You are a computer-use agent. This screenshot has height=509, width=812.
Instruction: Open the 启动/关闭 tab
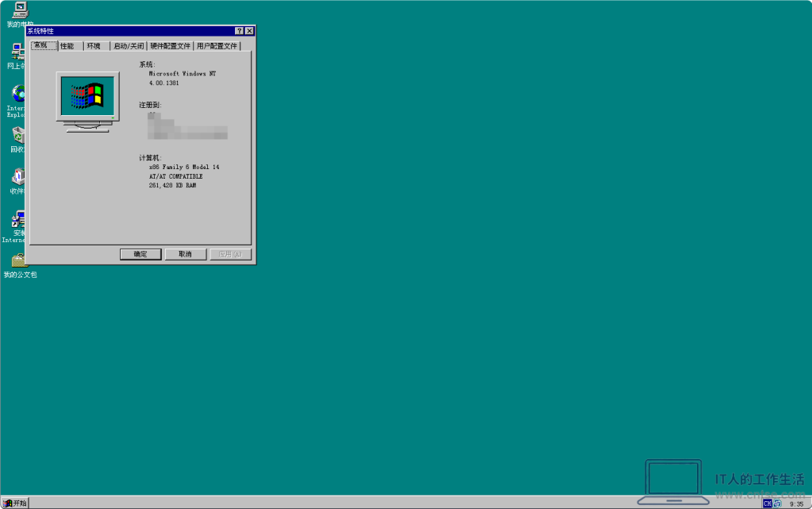coord(129,46)
